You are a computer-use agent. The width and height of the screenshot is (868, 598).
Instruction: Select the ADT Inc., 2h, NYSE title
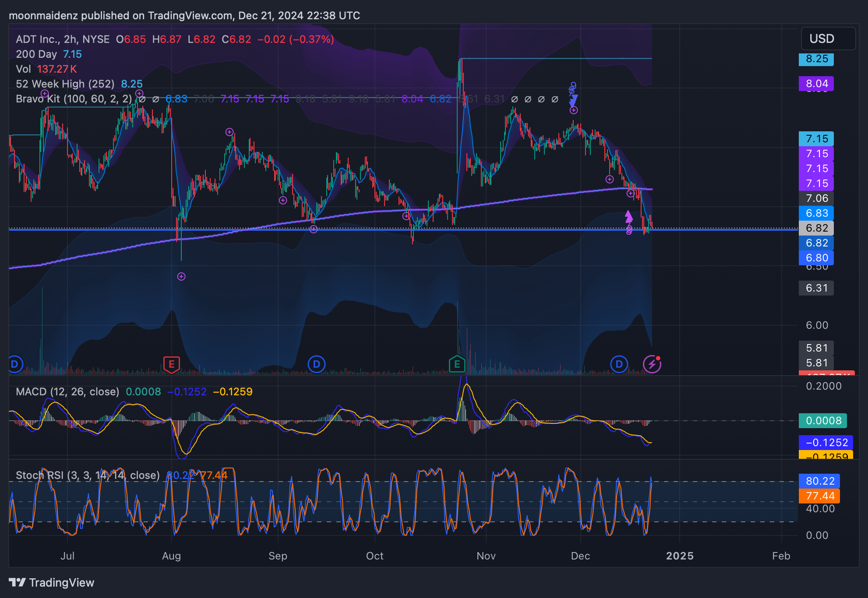pyautogui.click(x=63, y=39)
